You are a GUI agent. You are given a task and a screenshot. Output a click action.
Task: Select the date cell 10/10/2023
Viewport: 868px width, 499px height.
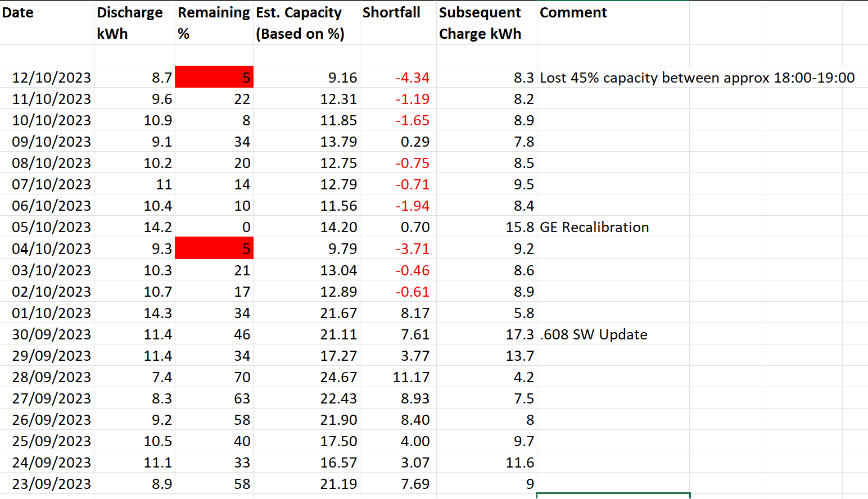(x=47, y=120)
